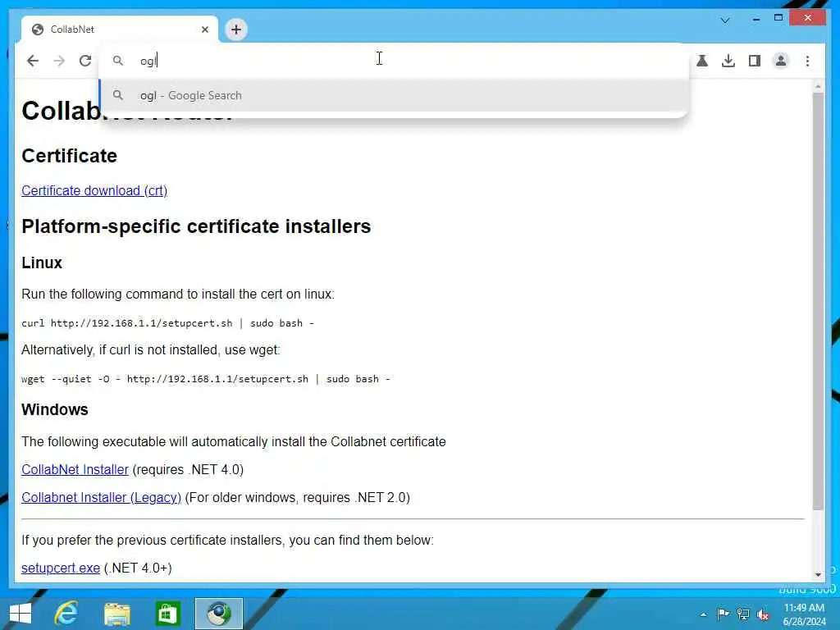Image resolution: width=840 pixels, height=630 pixels.
Task: Open Collabnet Installer (Legacy) link
Action: [101, 497]
